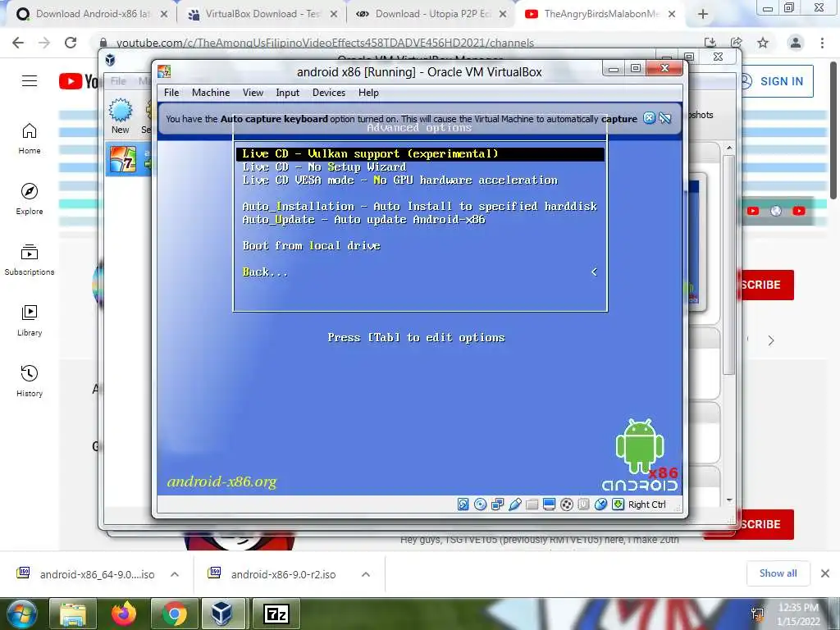840x630 pixels.
Task: Reload the YouTube page
Action: click(71, 43)
